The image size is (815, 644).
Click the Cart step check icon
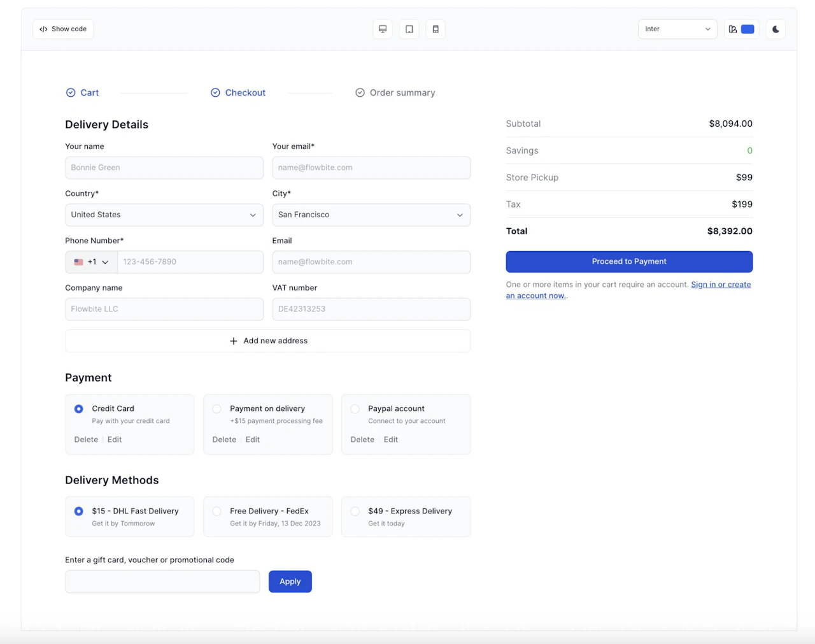tap(71, 92)
